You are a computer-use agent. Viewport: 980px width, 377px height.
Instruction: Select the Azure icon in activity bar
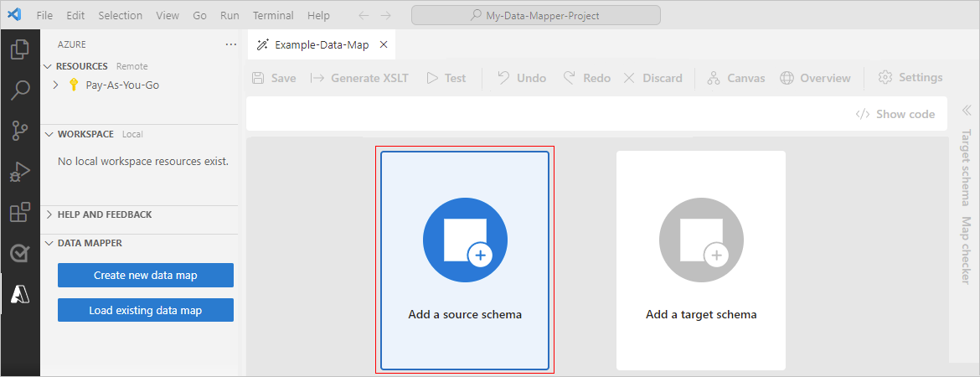click(20, 293)
